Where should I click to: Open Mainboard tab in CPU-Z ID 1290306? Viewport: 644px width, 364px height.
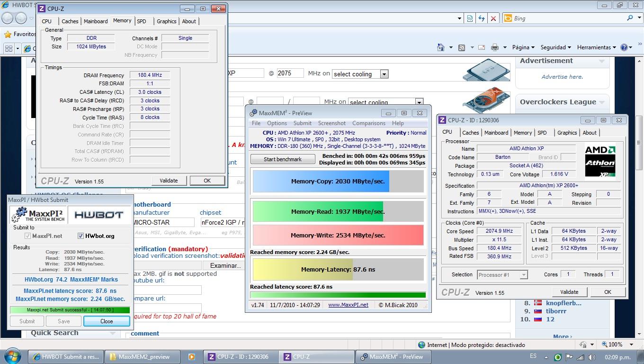point(496,133)
